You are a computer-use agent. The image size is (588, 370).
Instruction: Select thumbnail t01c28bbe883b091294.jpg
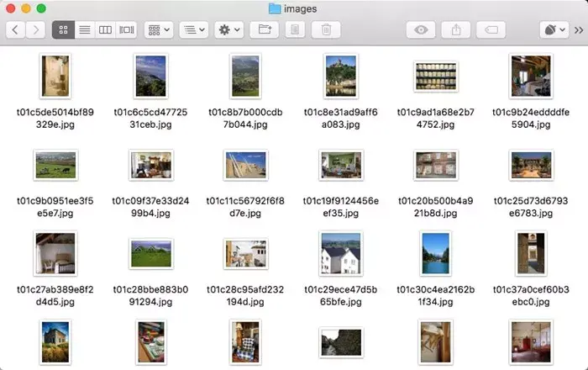[150, 254]
